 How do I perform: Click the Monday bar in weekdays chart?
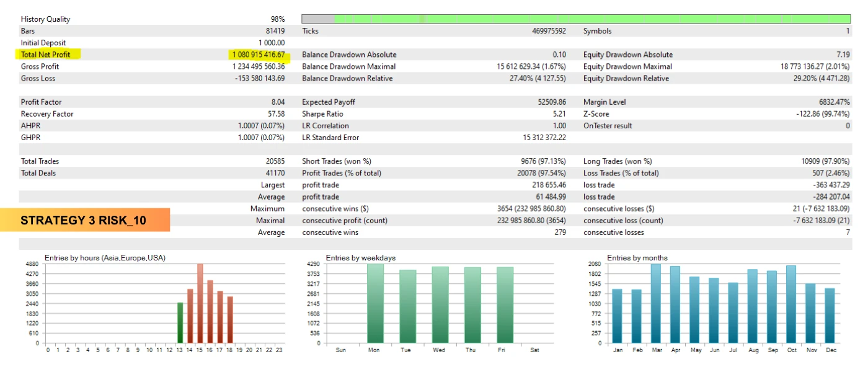pos(376,304)
